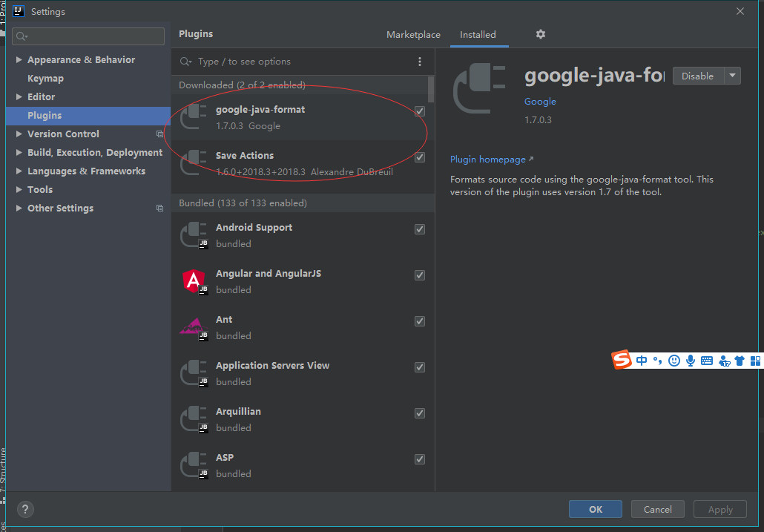Toggle Sogou Chinese/English input mode
Screen dimensions: 764x532
pos(642,360)
